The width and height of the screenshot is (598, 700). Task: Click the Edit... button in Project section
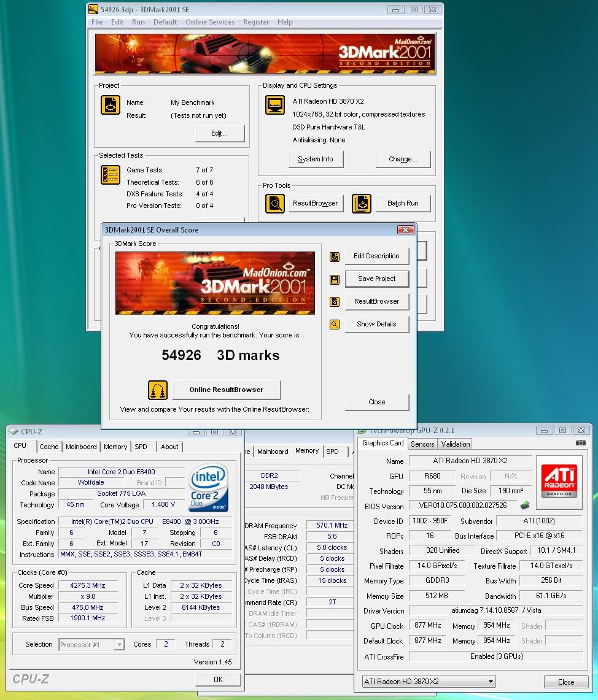219,133
